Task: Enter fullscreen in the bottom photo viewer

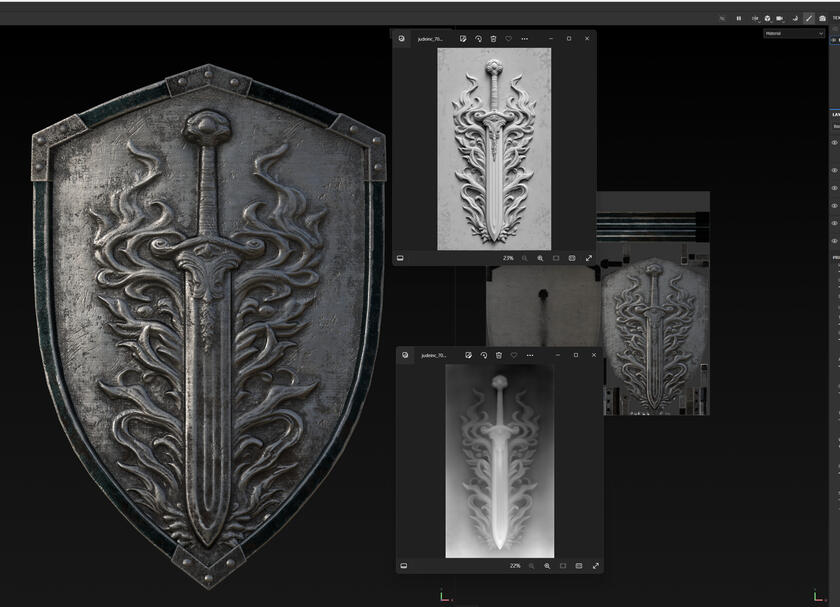Action: tap(596, 566)
